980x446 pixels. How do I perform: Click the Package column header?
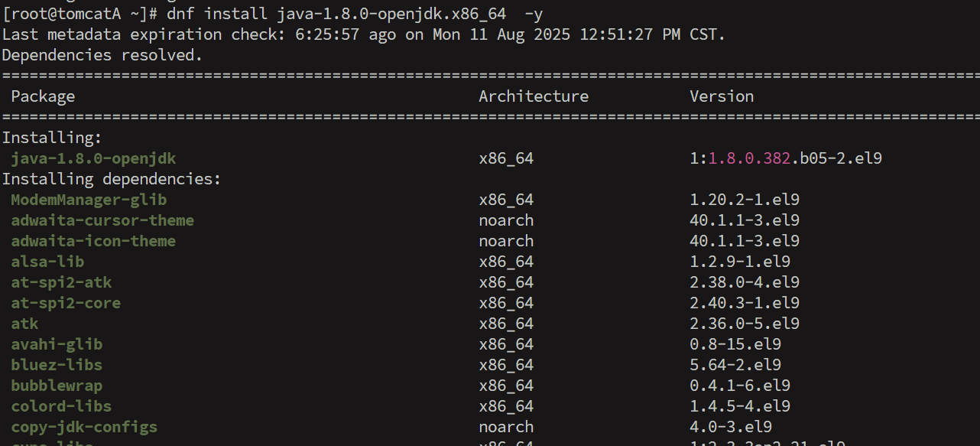coord(43,96)
